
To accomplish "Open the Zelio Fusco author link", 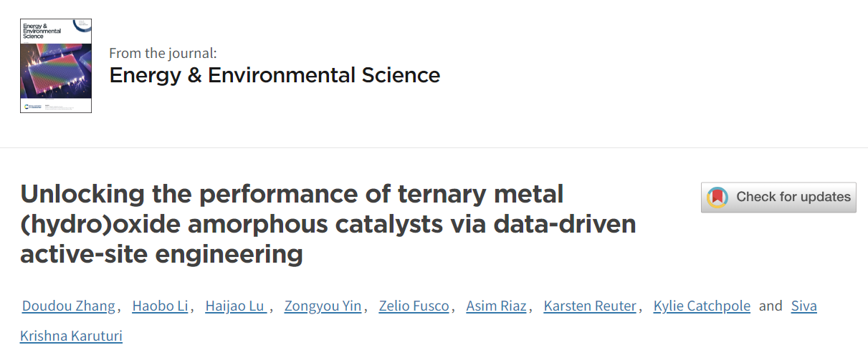I will point(414,306).
